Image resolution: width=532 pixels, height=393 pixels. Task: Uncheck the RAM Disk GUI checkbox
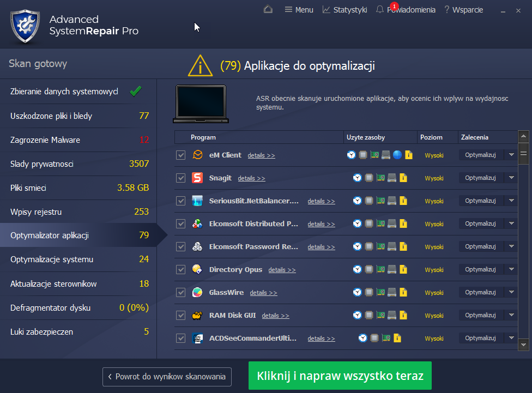tap(180, 315)
